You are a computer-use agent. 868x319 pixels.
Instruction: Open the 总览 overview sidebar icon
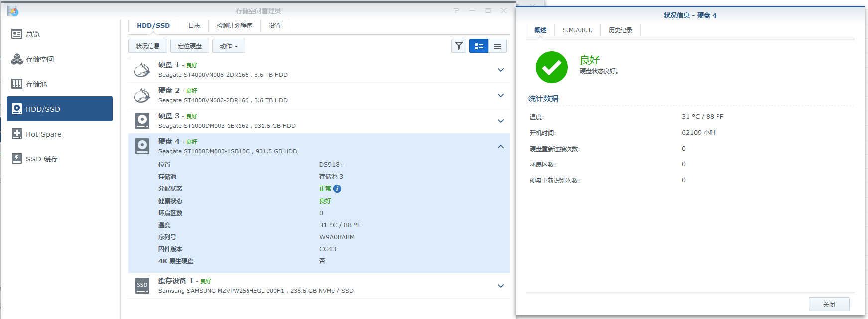[17, 34]
